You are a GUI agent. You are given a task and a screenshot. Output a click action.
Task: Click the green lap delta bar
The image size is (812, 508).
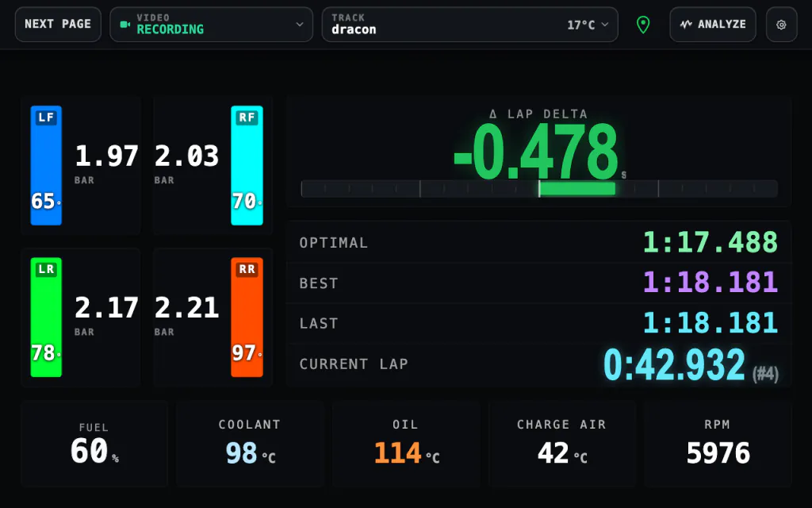(x=577, y=189)
